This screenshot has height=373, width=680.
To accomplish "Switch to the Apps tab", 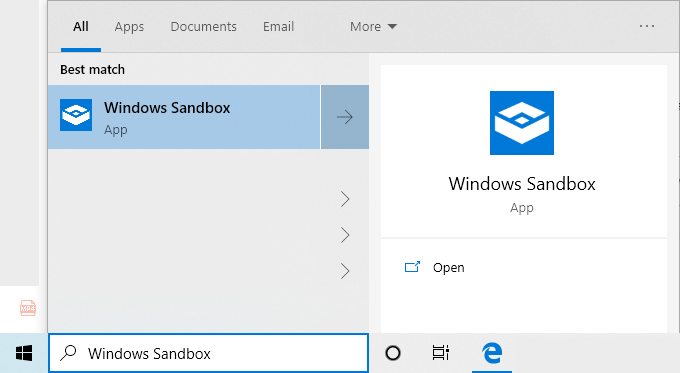I will (x=129, y=26).
